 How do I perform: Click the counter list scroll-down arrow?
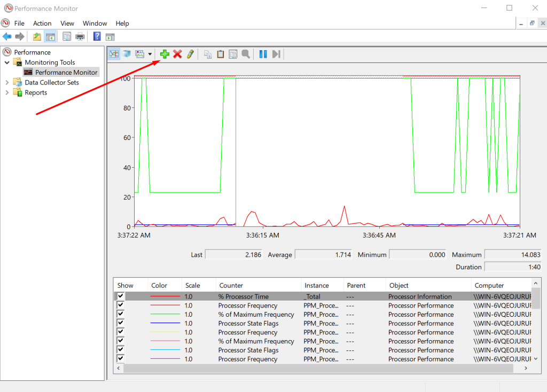pos(536,358)
